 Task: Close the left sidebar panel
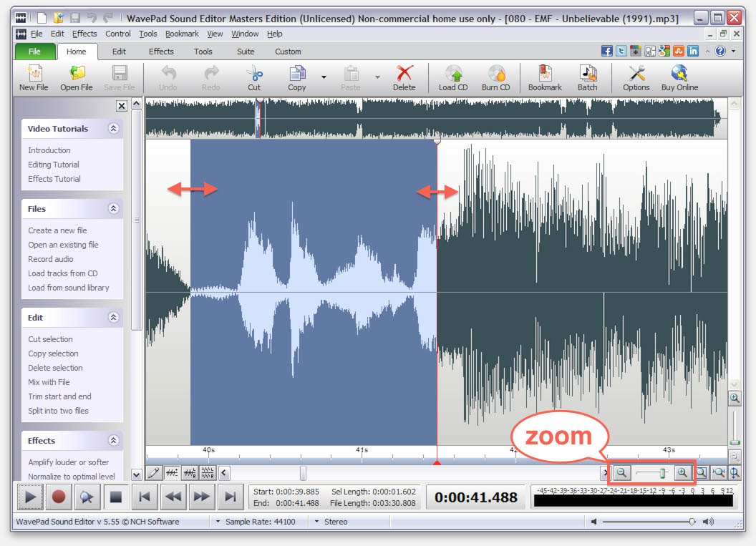[x=122, y=105]
